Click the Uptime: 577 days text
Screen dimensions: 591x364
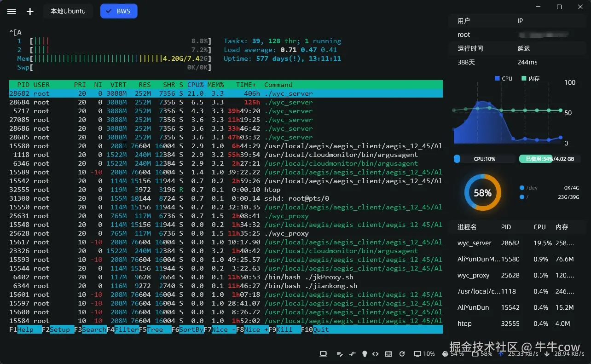click(x=283, y=58)
